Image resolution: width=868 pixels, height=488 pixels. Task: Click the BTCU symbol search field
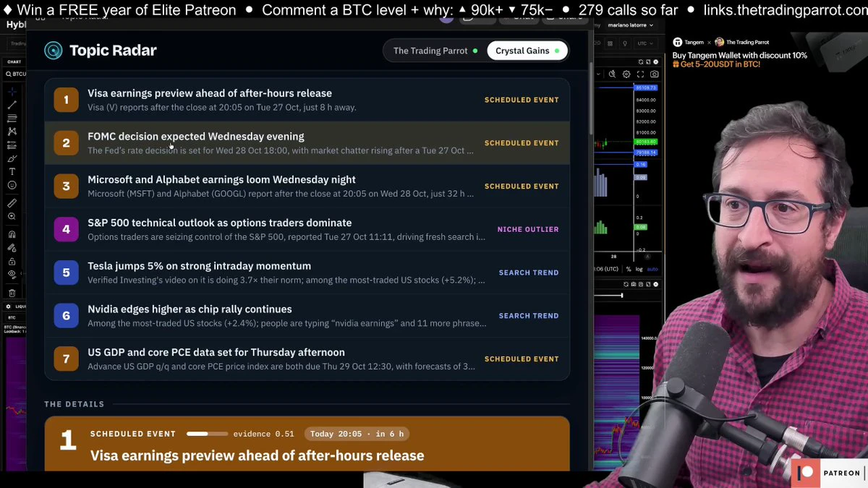pyautogui.click(x=16, y=74)
